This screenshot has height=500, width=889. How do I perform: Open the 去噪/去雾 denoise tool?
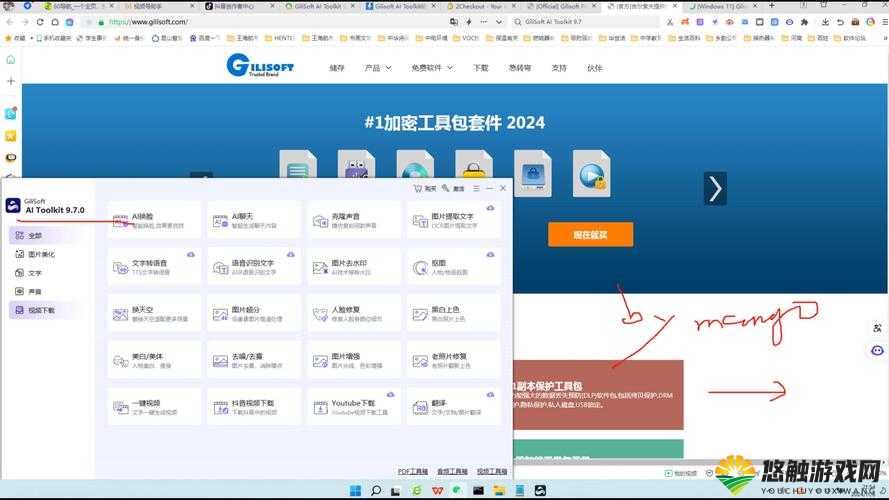pyautogui.click(x=253, y=360)
